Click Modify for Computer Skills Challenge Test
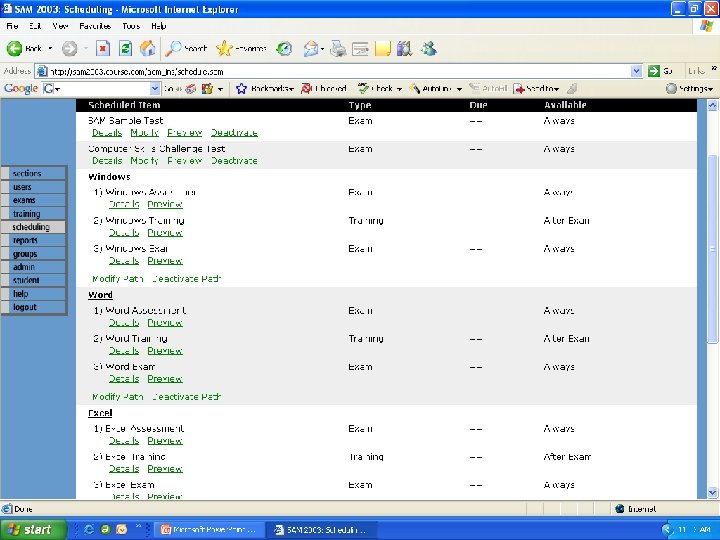The height and width of the screenshot is (540, 720). (145, 161)
